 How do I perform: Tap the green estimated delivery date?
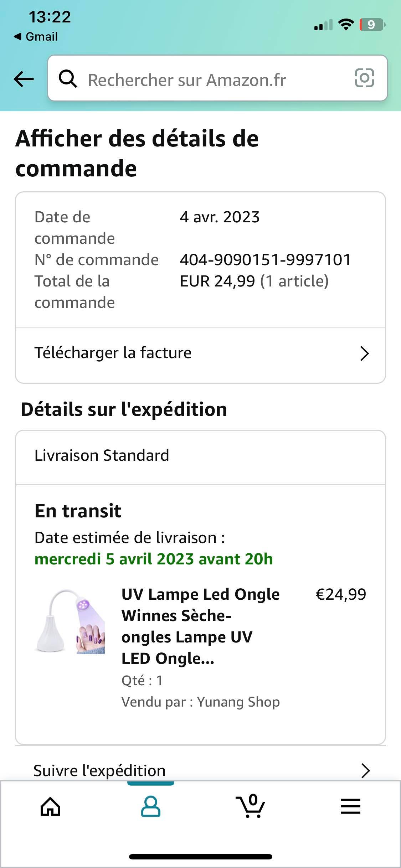point(154,559)
